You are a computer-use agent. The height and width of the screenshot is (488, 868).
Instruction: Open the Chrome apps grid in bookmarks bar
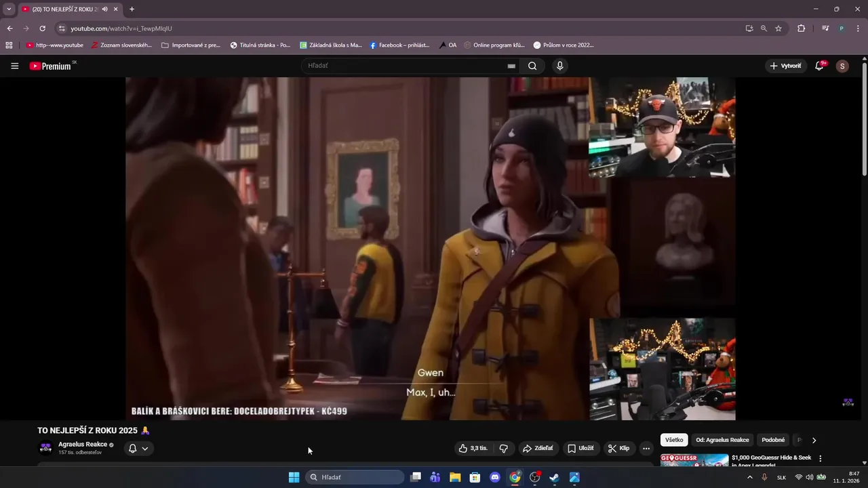tap(9, 45)
